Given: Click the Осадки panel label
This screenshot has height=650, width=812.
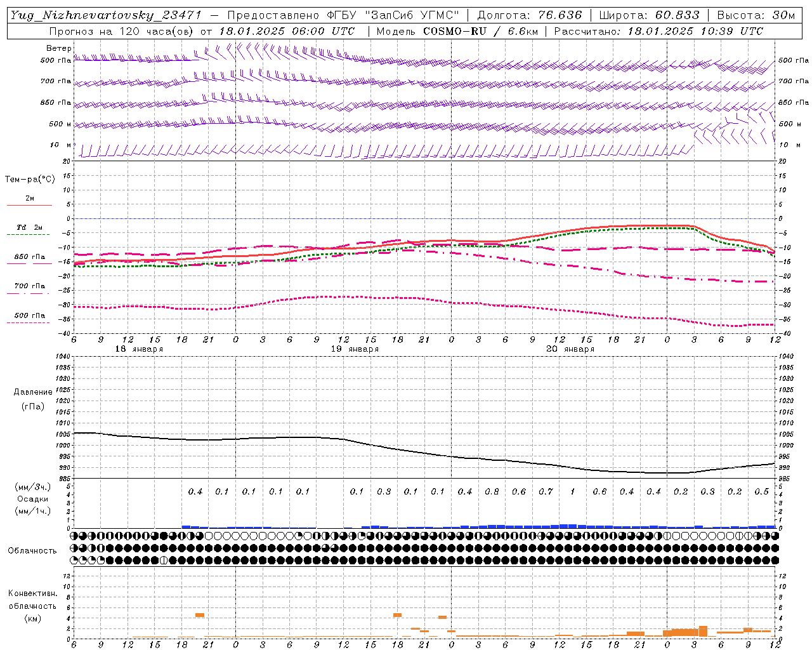Looking at the screenshot, I should click(x=33, y=499).
